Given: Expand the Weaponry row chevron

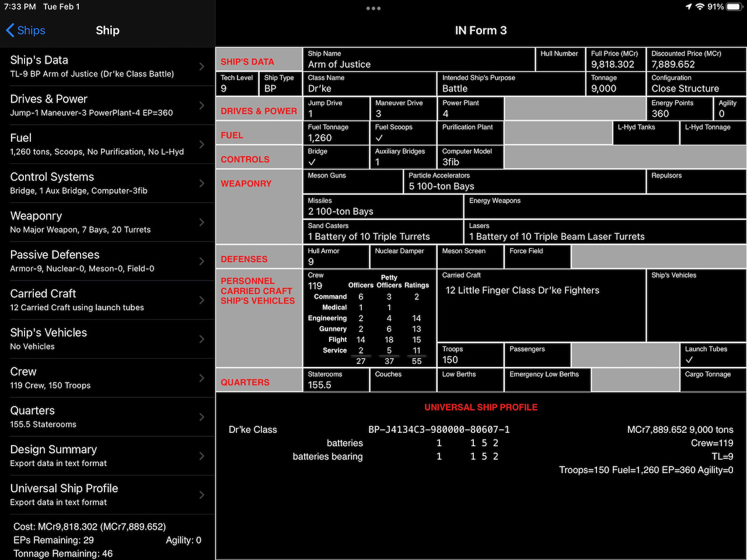Looking at the screenshot, I should 202,222.
